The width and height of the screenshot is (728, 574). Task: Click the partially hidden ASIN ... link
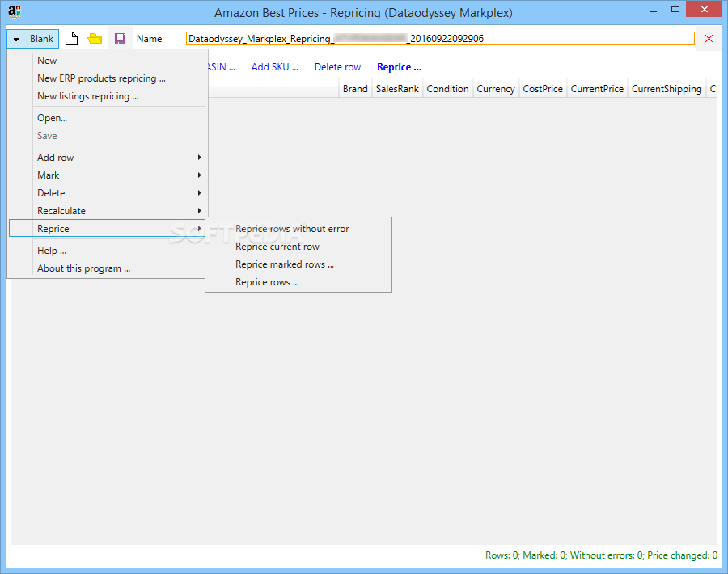[222, 67]
